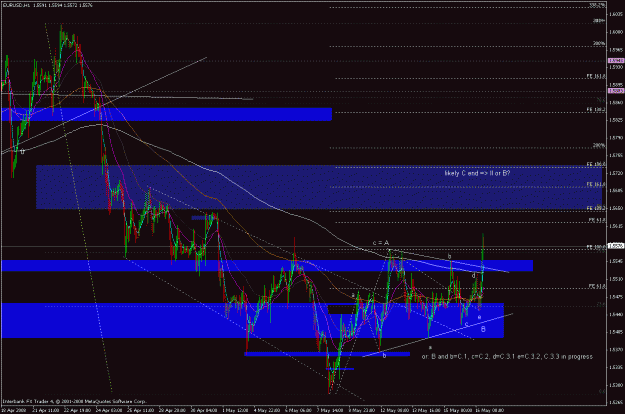Click the '1 May 12:00' time axis label
Image resolution: width=625 pixels, height=414 pixels.
point(235,410)
